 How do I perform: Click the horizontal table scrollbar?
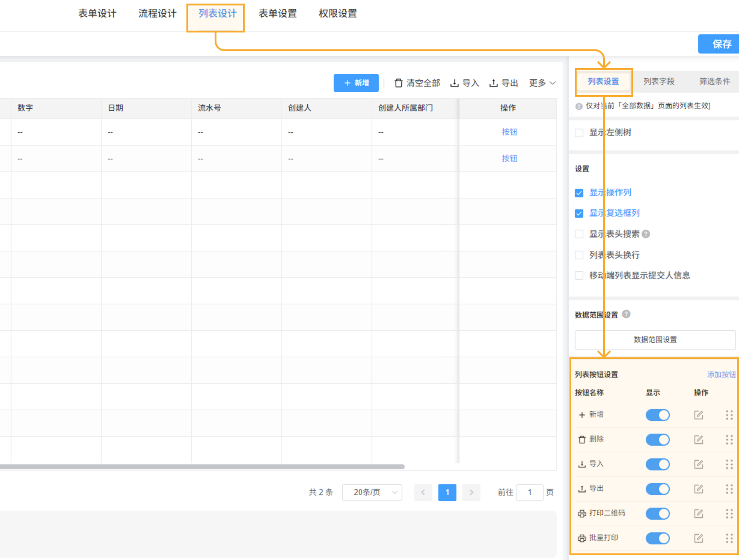[x=202, y=467]
